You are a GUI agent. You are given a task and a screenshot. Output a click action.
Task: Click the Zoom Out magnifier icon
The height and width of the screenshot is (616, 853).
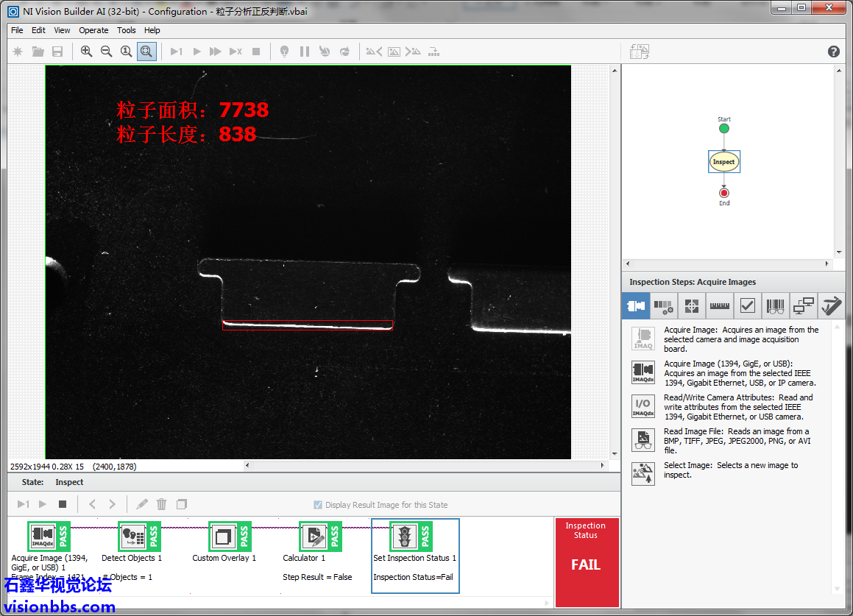coord(106,52)
